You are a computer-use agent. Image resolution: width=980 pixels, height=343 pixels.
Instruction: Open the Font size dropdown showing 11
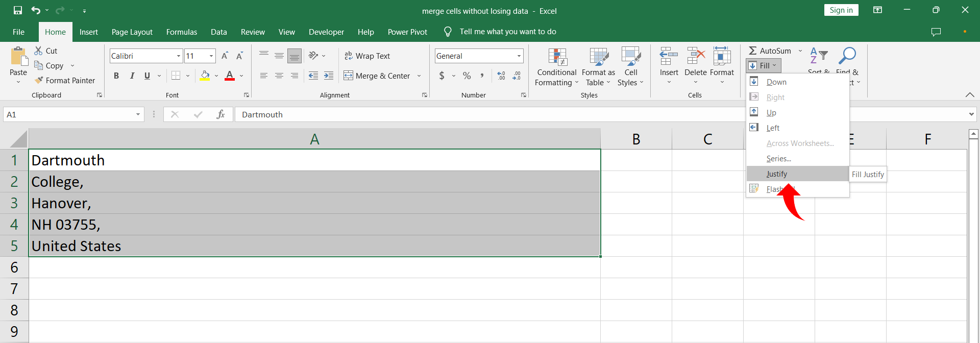211,56
